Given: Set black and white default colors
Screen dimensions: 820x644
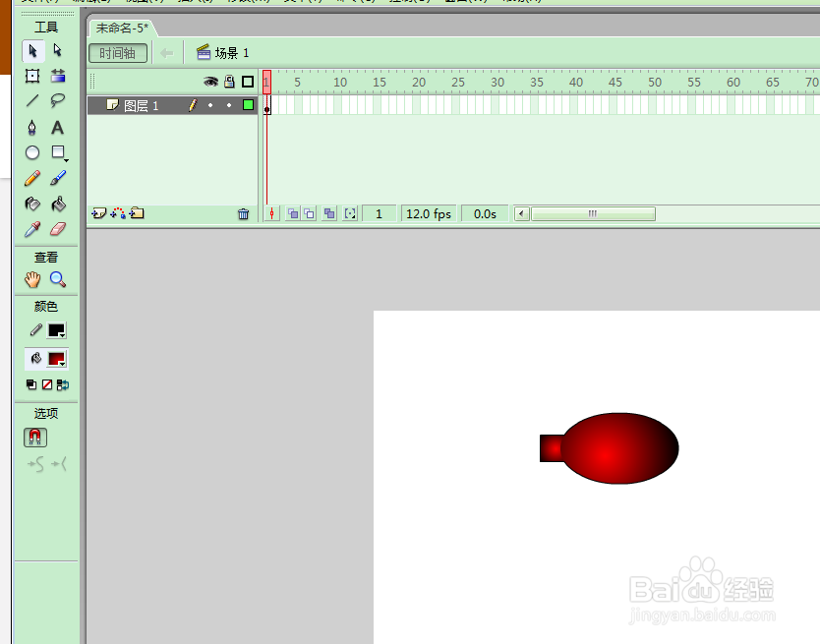Looking at the screenshot, I should pyautogui.click(x=31, y=385).
